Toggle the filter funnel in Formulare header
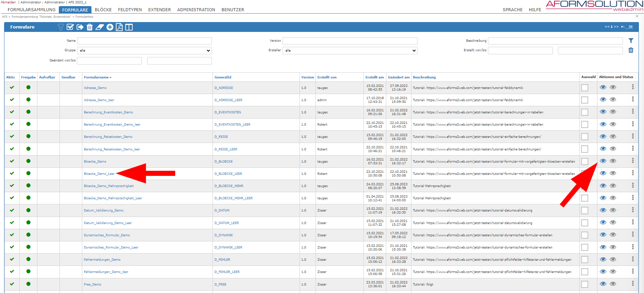 [x=61, y=27]
